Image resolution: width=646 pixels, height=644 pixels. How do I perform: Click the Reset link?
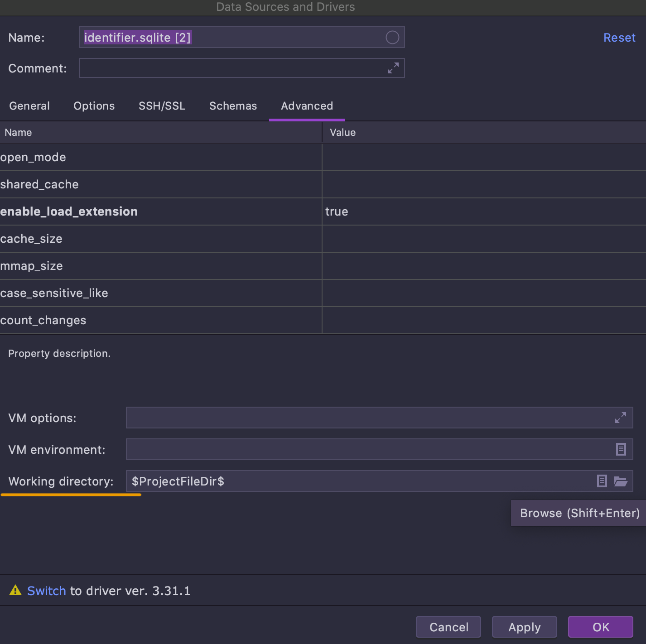click(x=619, y=38)
